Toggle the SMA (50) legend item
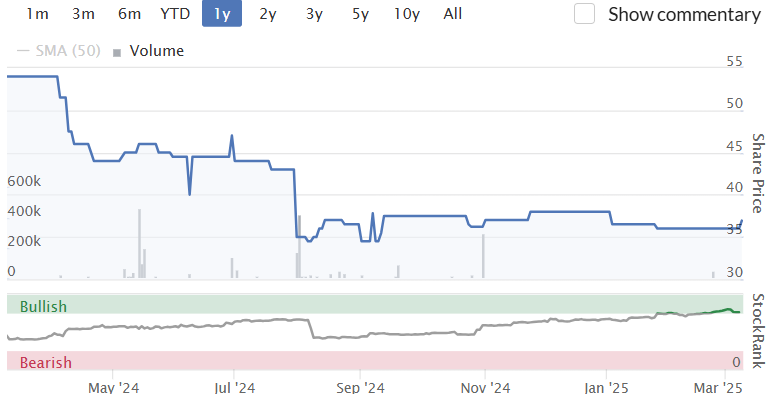 tap(59, 51)
